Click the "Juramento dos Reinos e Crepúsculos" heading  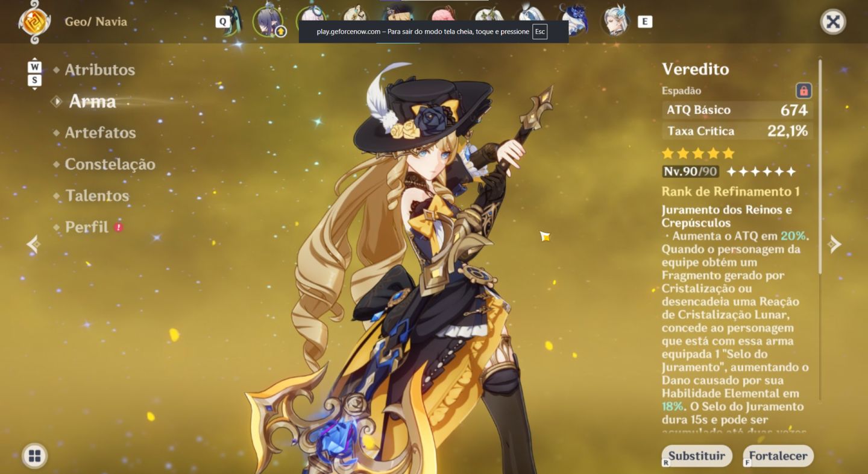point(727,216)
